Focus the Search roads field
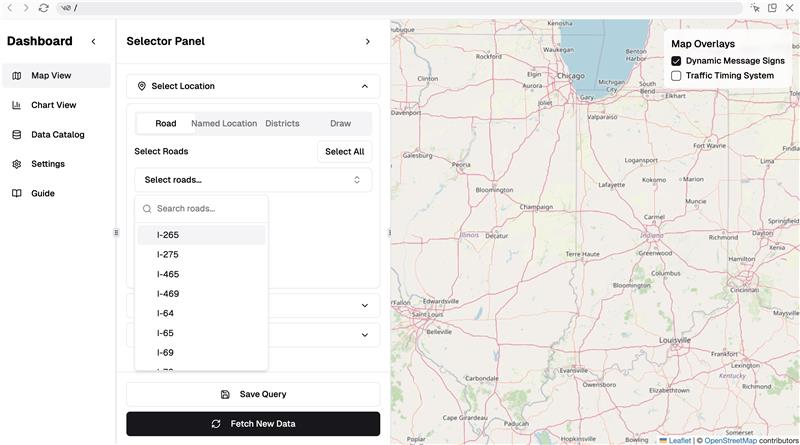Image resolution: width=800 pixels, height=445 pixels. pyautogui.click(x=202, y=209)
